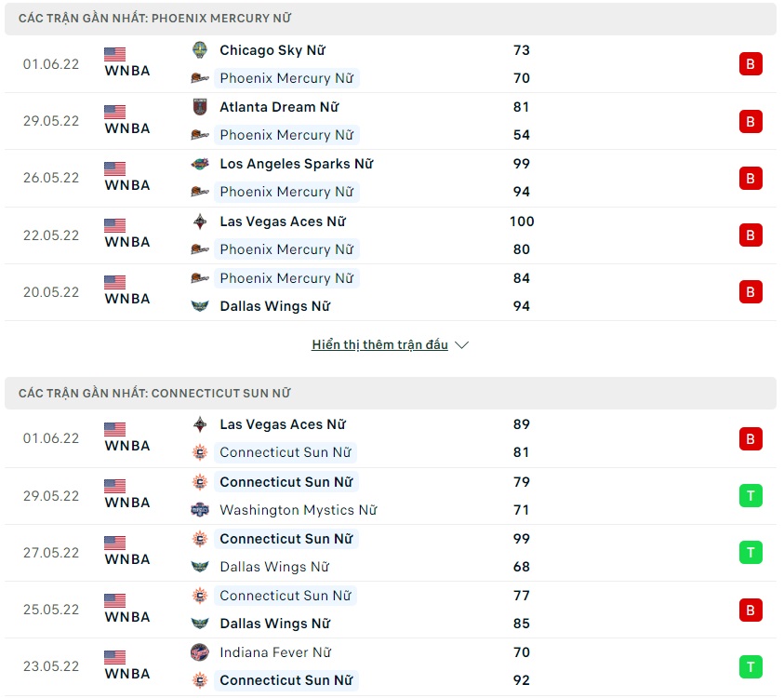Click the Indiana Fever team logo
Viewport: 784px width, 698px height.
pos(200,652)
